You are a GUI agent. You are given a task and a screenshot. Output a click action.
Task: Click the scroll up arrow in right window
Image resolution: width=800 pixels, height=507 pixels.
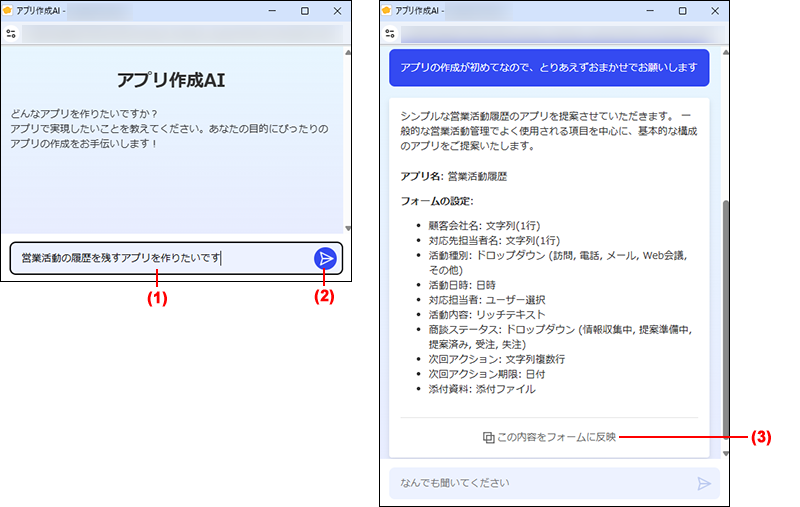[726, 53]
